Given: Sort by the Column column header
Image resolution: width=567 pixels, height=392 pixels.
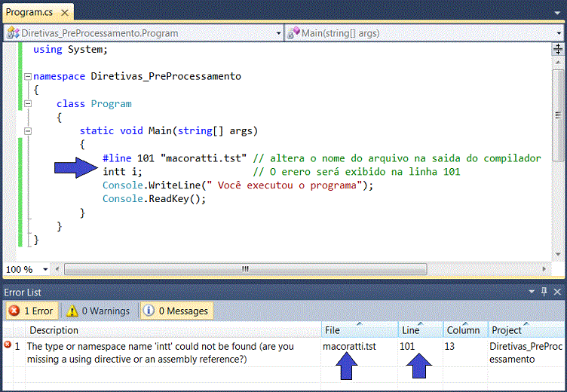Looking at the screenshot, I should click(465, 330).
